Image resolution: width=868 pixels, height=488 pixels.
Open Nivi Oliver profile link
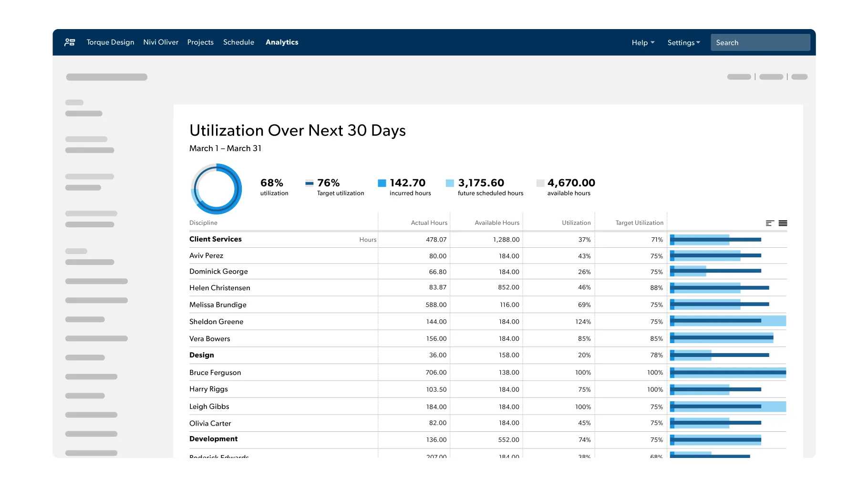(161, 42)
